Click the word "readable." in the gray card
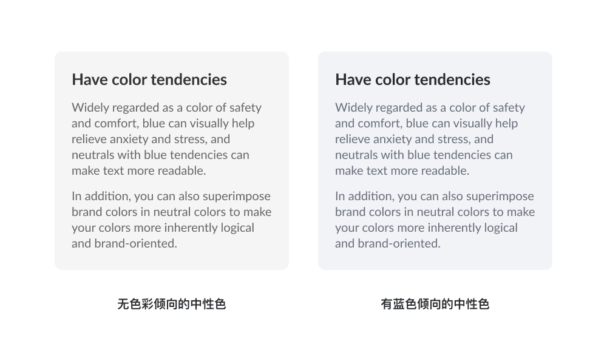This screenshot has width=607, height=364. point(182,171)
